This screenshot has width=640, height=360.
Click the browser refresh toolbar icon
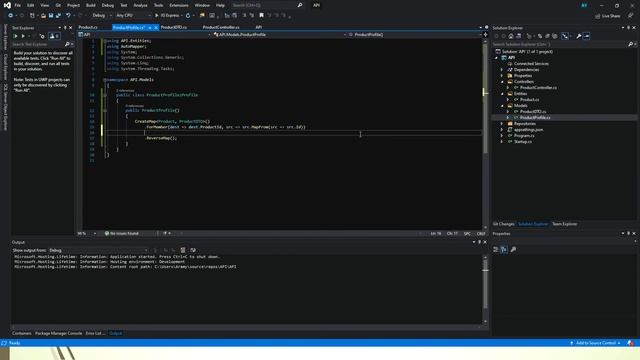tap(188, 16)
